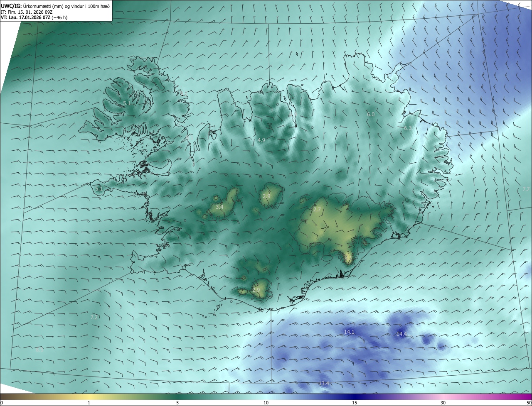
Task: Click the title 'Úrkomumætti (mm) og vindur í 100m hæð'
Action: point(66,6)
